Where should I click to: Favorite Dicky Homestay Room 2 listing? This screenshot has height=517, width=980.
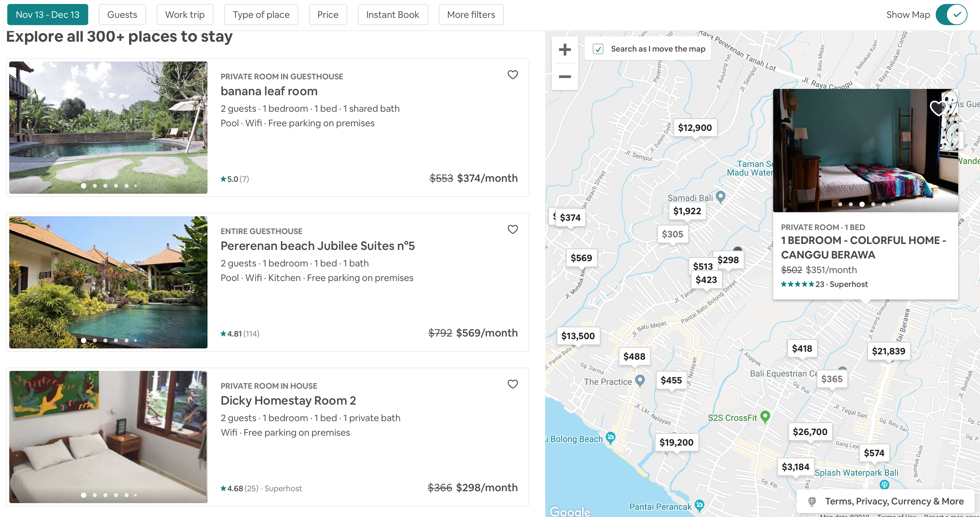tap(512, 384)
